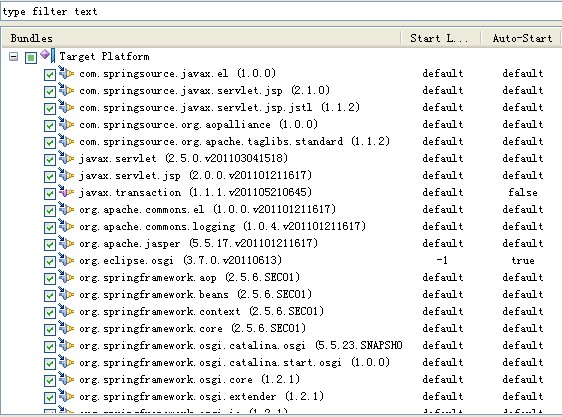Click plug-in icon of org.springframework.aop
The width and height of the screenshot is (562, 417).
coord(66,277)
